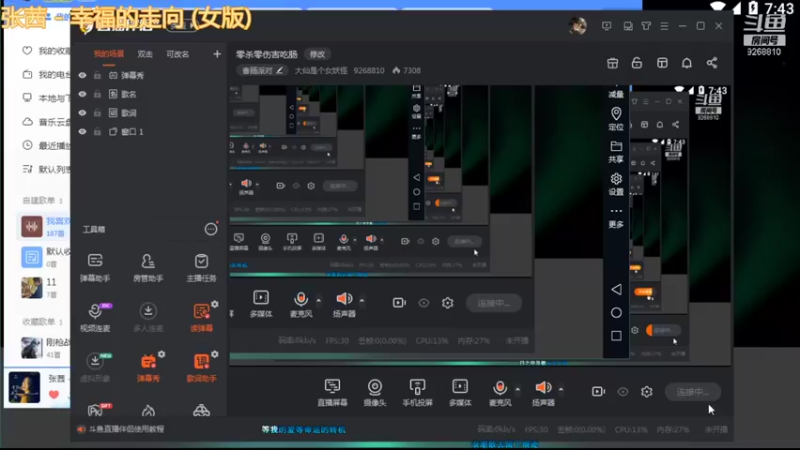Screen dimensions: 800x450
Task: Click the flame tool icon in toolbox
Action: 148,411
